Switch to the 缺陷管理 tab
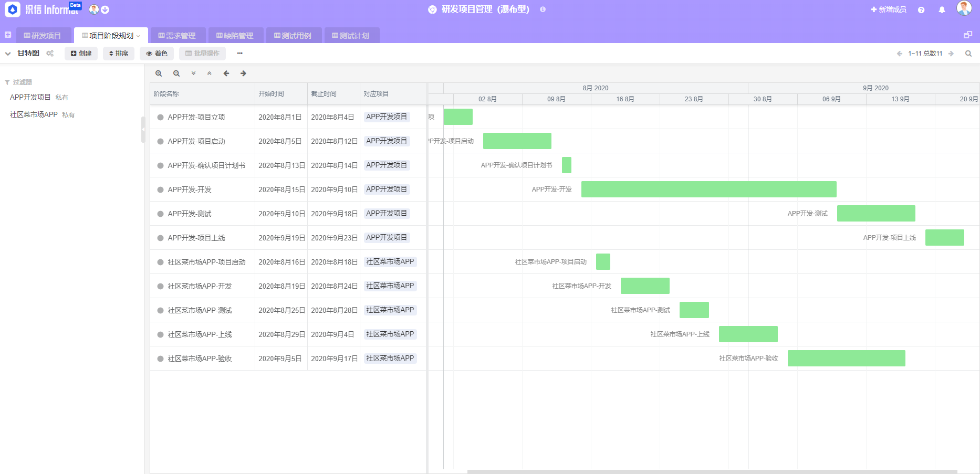Viewport: 980px width, 474px height. tap(235, 36)
